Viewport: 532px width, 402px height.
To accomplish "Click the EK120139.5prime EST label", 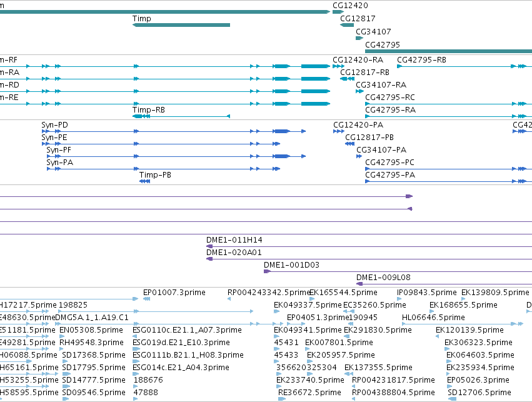I will click(469, 331).
